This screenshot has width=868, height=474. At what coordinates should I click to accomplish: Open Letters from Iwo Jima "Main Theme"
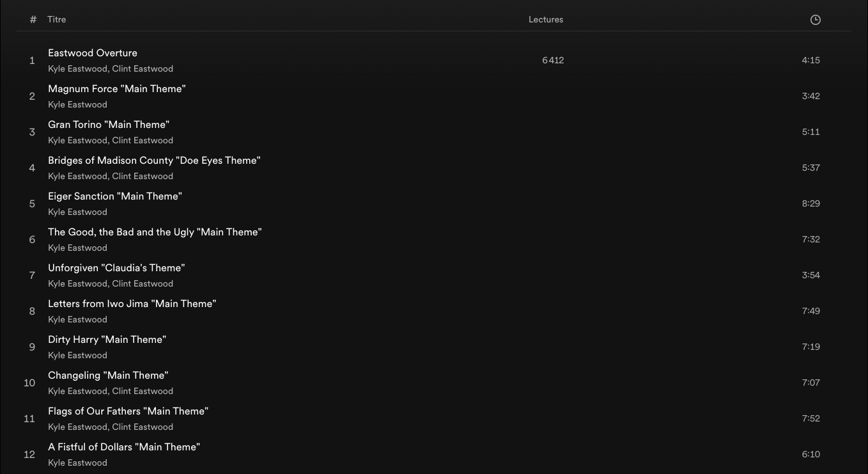coord(132,304)
